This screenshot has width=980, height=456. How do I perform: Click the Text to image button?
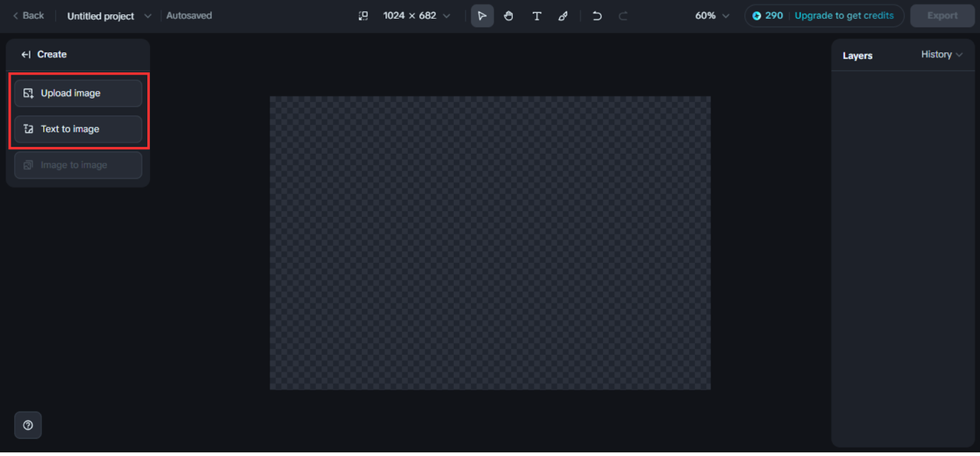[78, 130]
